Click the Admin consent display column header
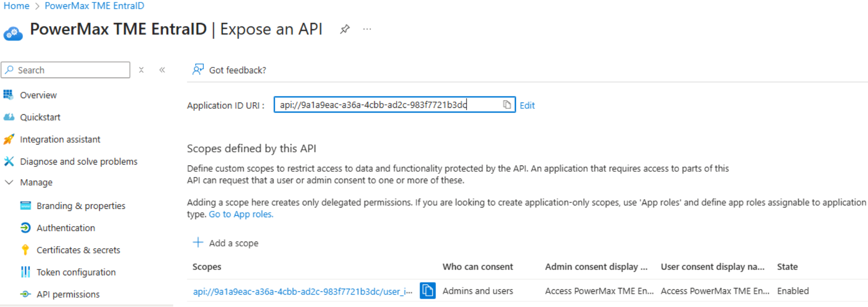 coord(596,267)
